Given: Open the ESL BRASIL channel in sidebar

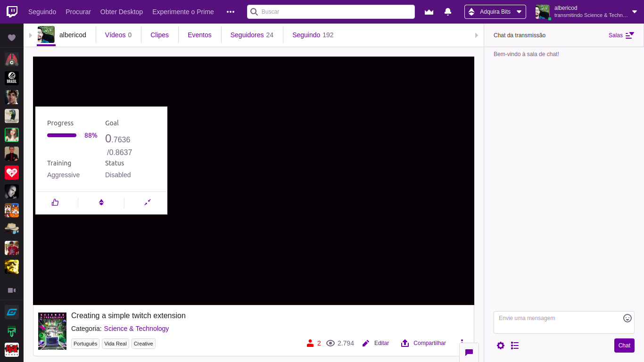Looking at the screenshot, I should click(x=12, y=78).
